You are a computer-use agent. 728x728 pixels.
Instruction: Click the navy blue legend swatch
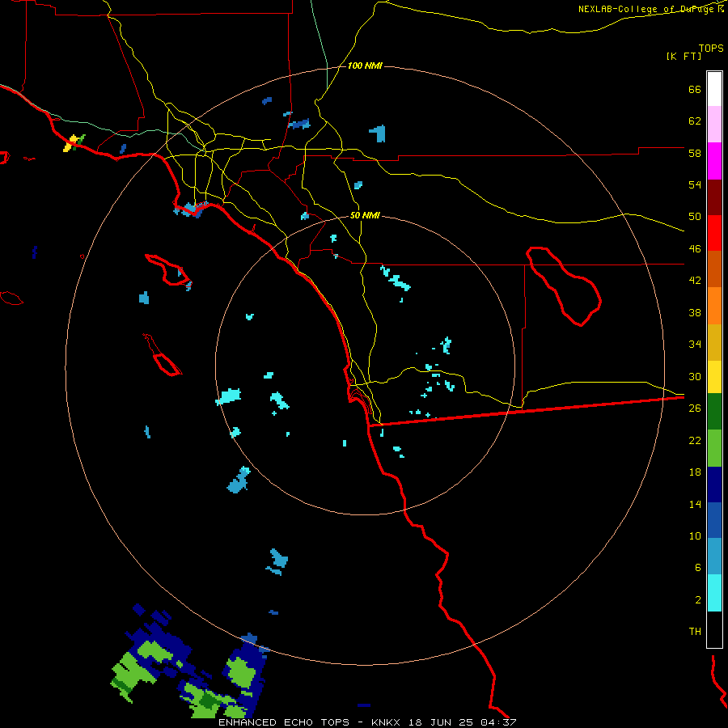(714, 485)
